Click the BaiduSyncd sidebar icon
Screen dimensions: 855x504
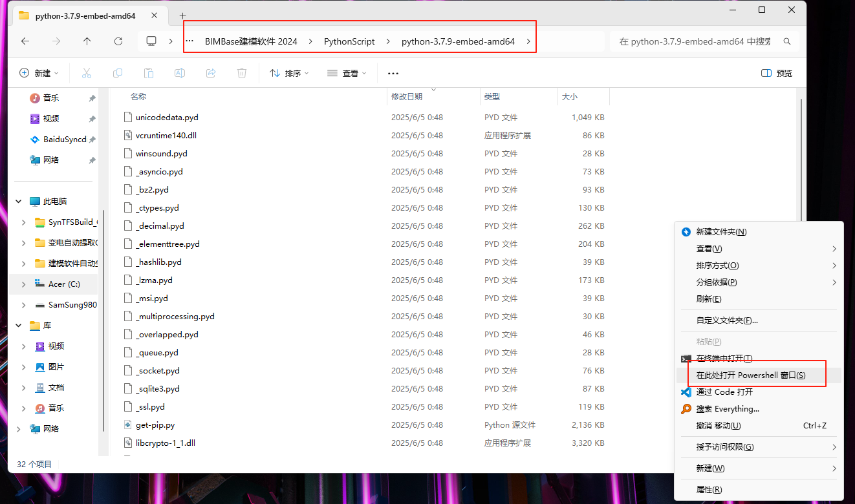coord(35,140)
